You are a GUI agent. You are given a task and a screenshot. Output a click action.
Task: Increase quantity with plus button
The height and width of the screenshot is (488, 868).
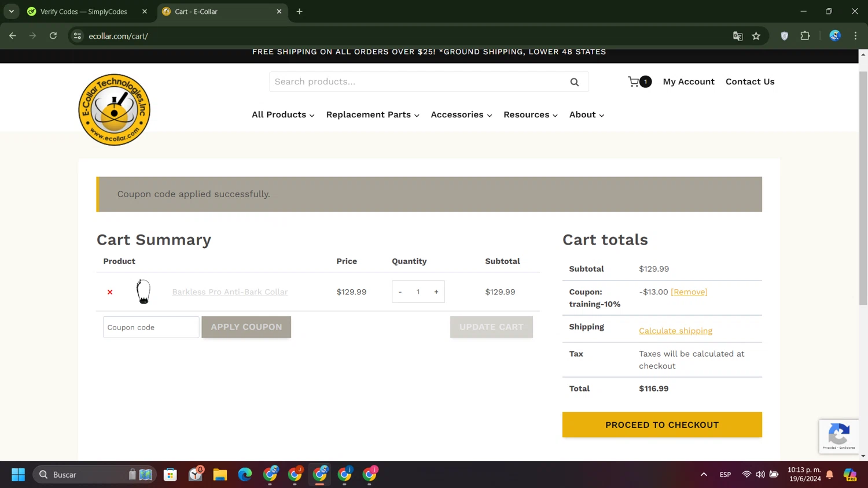(x=436, y=292)
